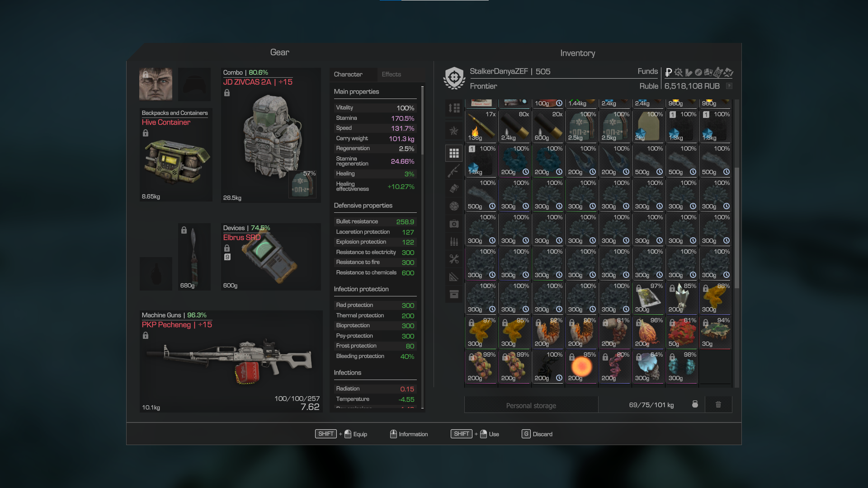Click the Carry weight 101.3 kg row
The image size is (868, 488).
click(375, 139)
